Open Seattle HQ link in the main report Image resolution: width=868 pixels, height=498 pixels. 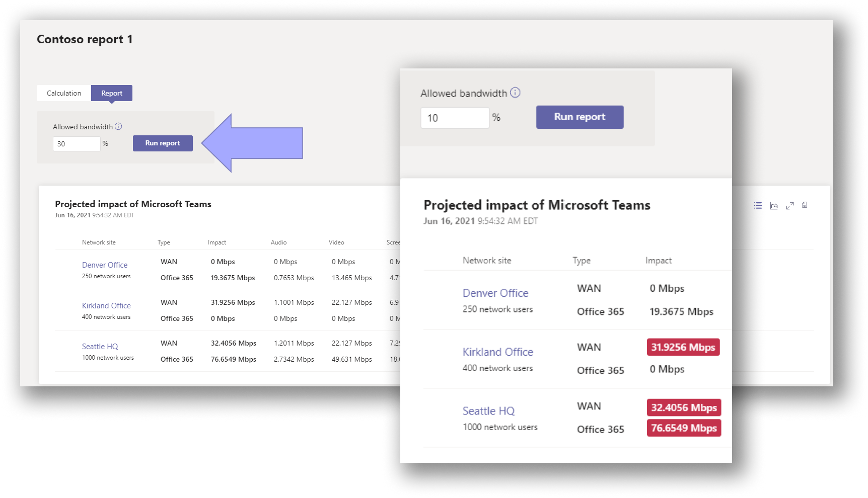[x=100, y=347]
